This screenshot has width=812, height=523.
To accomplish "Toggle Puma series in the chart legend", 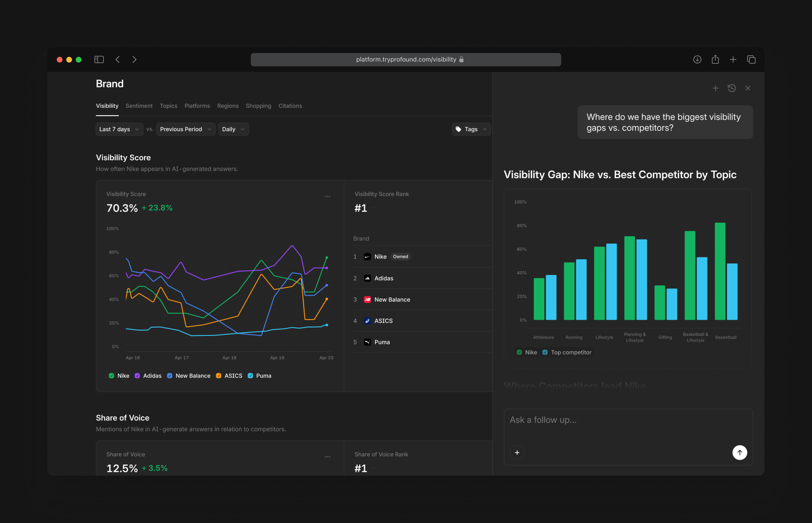I will click(x=250, y=376).
